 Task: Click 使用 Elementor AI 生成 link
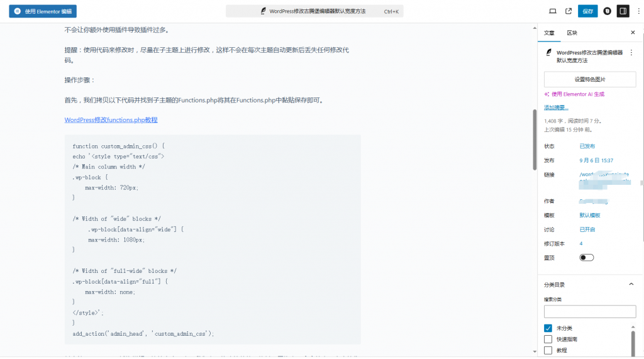click(x=578, y=94)
